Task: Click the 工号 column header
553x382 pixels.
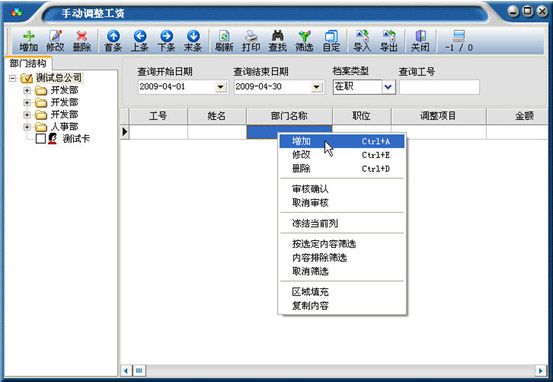Action: pos(158,116)
